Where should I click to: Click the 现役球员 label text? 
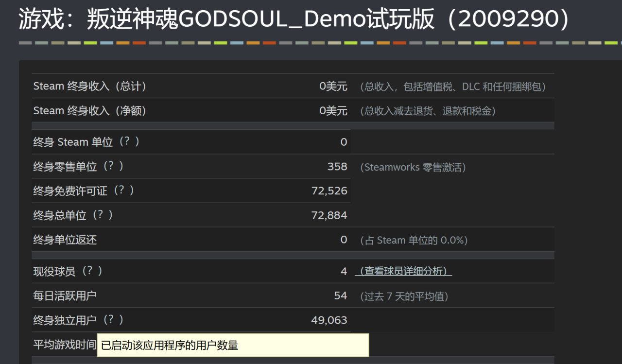(54, 272)
